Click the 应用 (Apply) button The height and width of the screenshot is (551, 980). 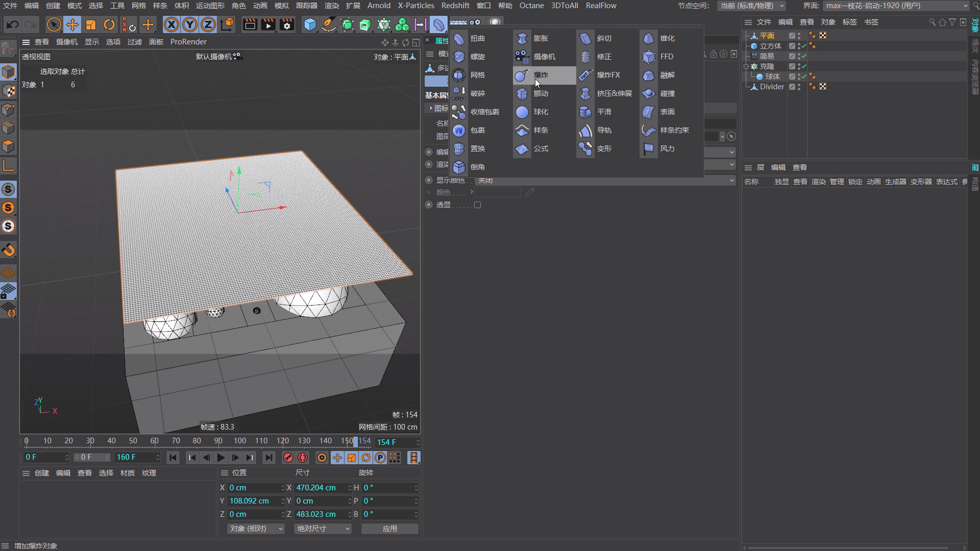point(389,529)
